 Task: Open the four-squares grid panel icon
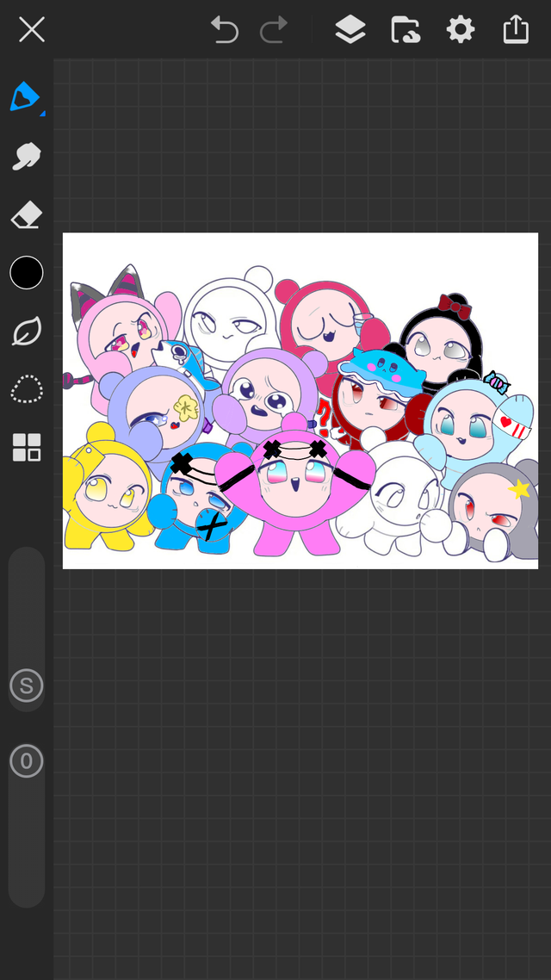point(27,448)
